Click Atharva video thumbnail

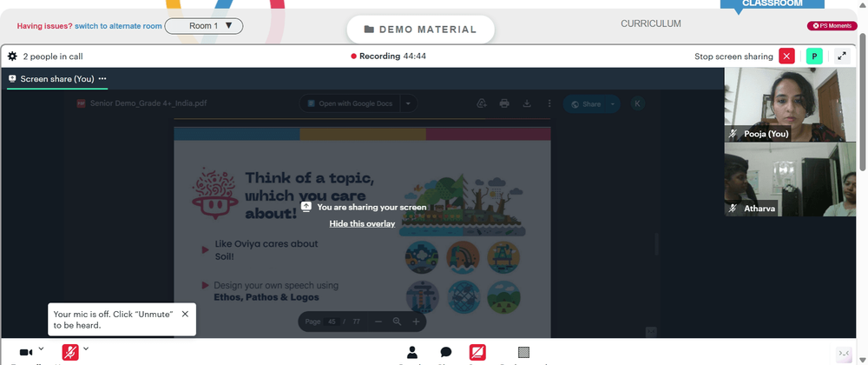(790, 179)
